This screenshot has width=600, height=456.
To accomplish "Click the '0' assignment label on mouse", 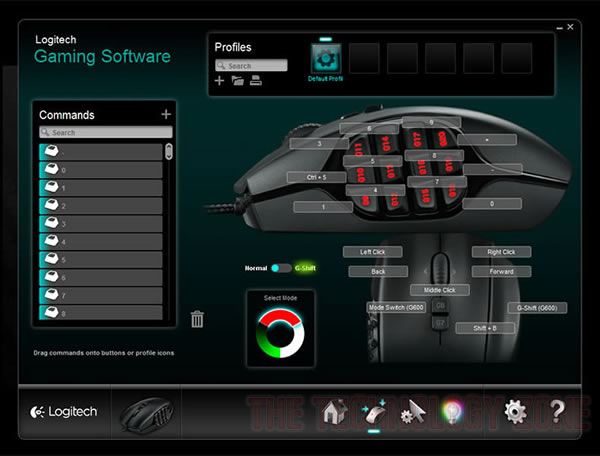I will [492, 204].
